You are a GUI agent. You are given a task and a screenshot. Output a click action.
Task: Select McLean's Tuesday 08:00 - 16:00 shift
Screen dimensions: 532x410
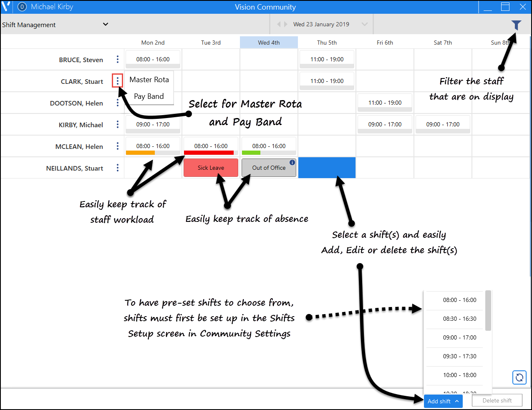211,146
